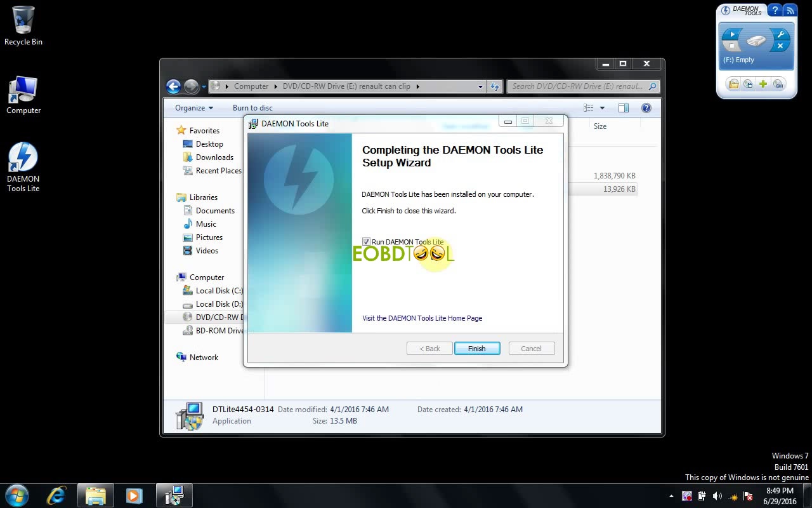Open gadget preferences via wrench icon
The height and width of the screenshot is (508, 812).
[x=780, y=35]
